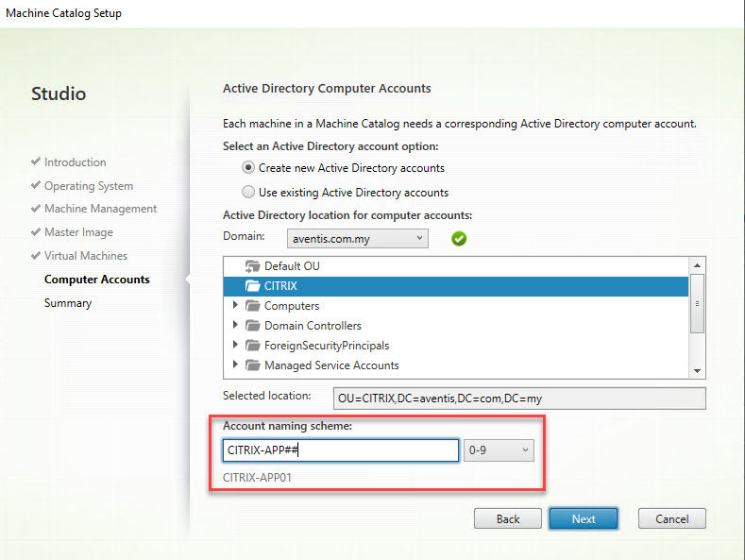Screen dimensions: 745x560
Task: Open the 0-9 numbering type dropdown
Action: click(499, 450)
